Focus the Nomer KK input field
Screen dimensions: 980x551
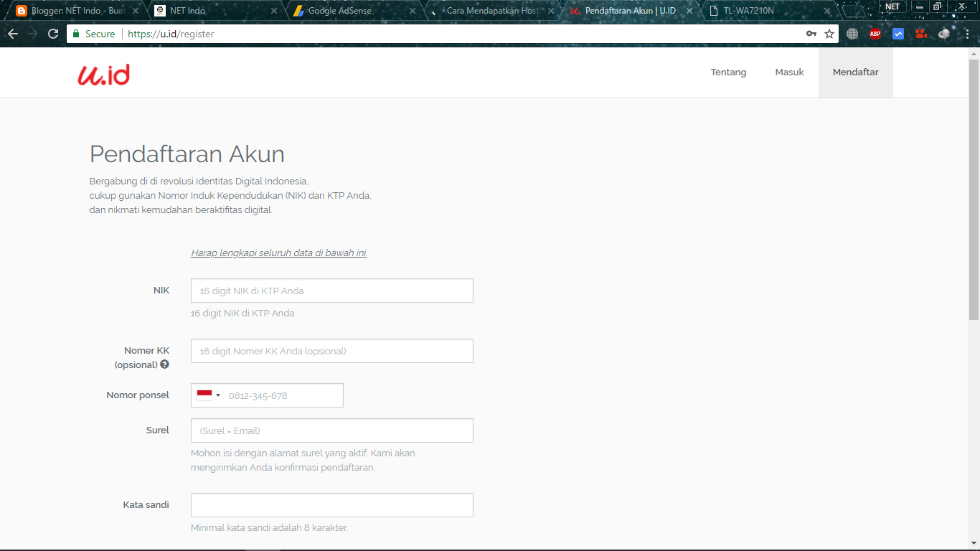click(332, 351)
